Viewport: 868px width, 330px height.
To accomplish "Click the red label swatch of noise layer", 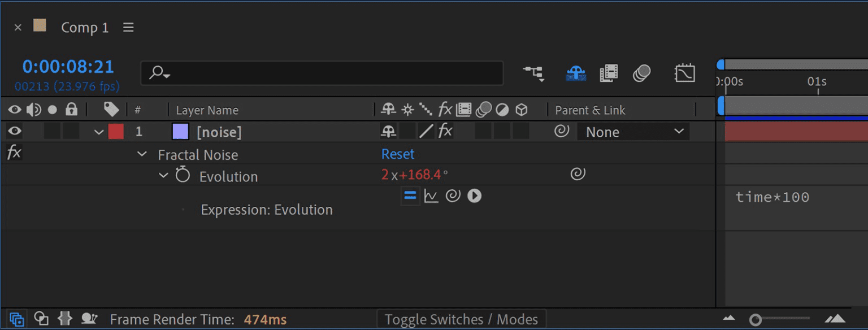I will coord(116,131).
